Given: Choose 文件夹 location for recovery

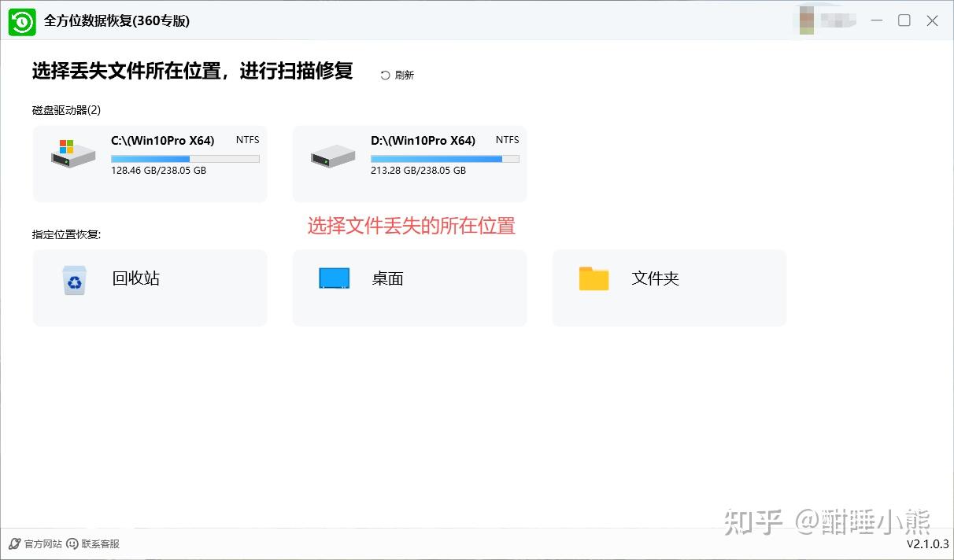Looking at the screenshot, I should point(670,288).
